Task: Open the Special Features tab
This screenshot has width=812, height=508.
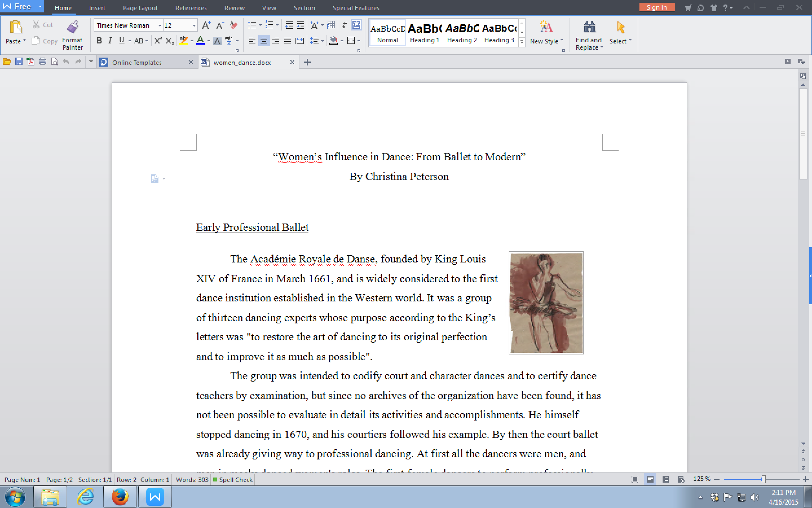Action: pyautogui.click(x=356, y=8)
